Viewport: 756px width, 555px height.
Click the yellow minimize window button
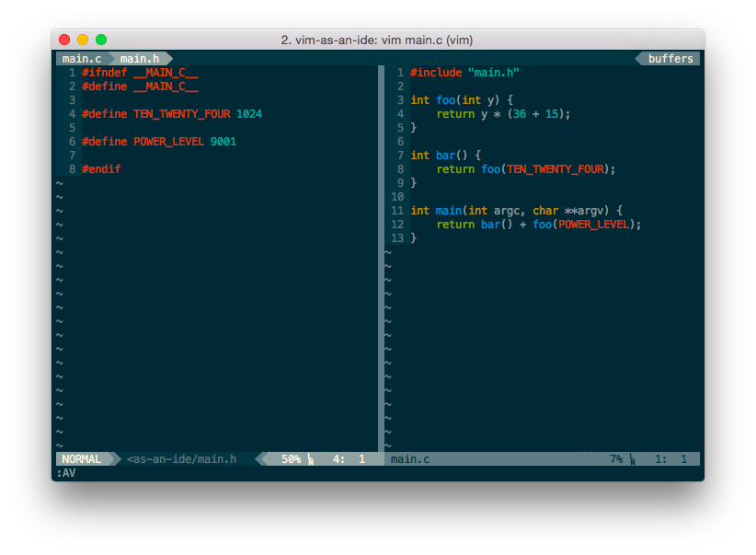click(83, 40)
